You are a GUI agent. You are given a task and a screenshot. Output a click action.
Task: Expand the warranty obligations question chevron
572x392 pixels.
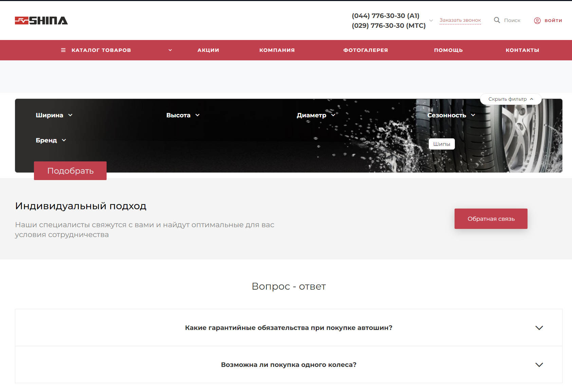(539, 328)
